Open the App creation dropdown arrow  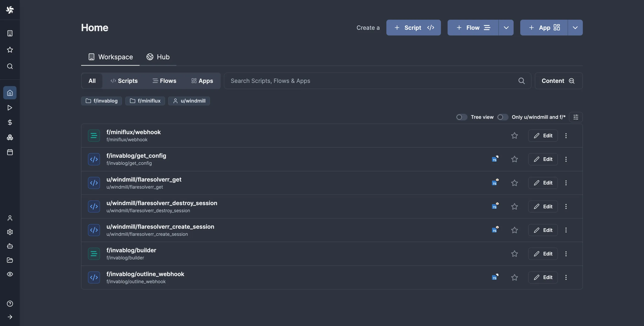(x=575, y=27)
